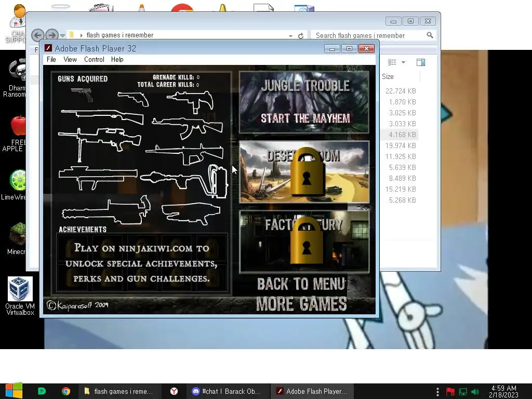Click the Kaiparasoft 2009 copyright logo
Screen dimensions: 532x399
pos(78,305)
